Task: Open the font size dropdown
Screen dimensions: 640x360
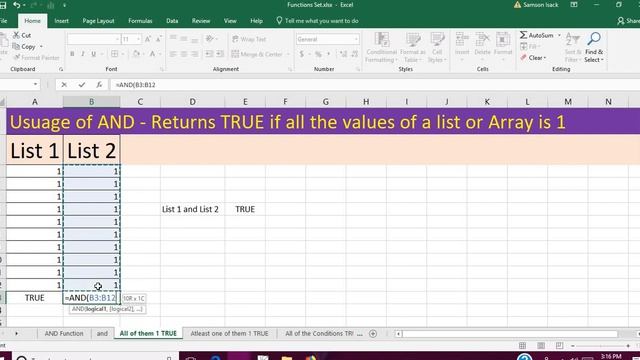Action: pyautogui.click(x=139, y=39)
